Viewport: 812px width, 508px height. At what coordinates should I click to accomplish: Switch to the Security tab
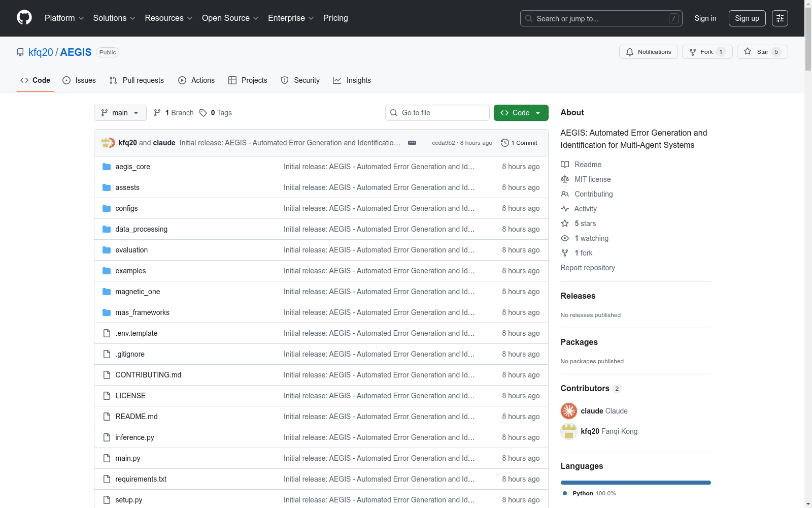pyautogui.click(x=300, y=80)
